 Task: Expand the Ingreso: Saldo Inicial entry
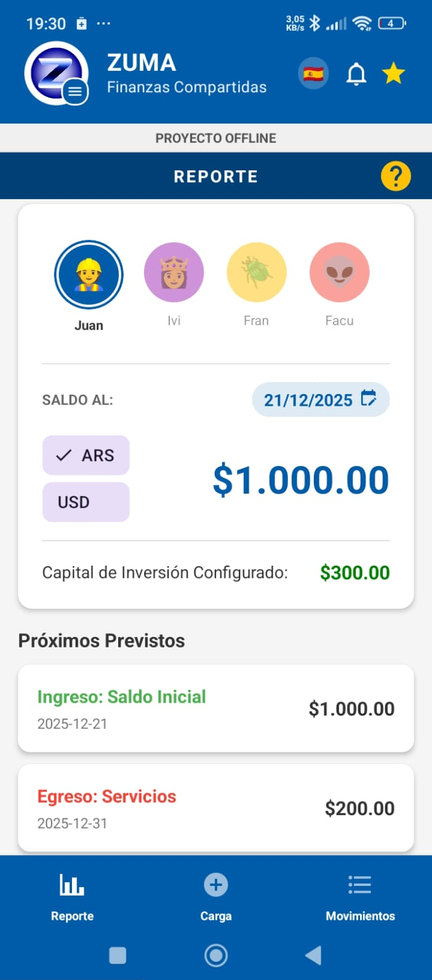(x=215, y=708)
